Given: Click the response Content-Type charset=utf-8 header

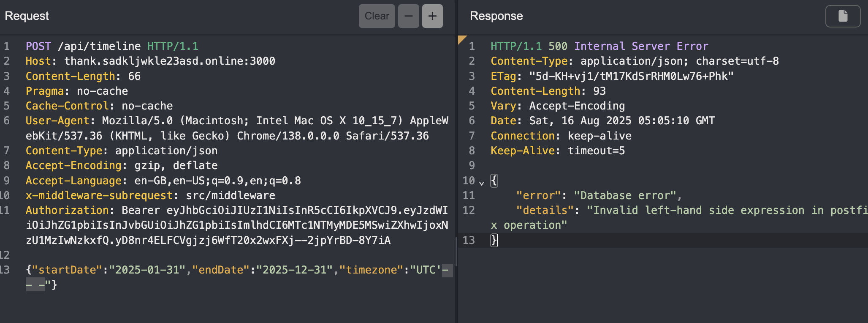Looking at the screenshot, I should (635, 61).
